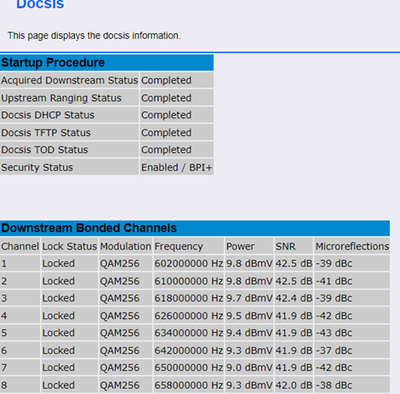Click channel number 4 cell
This screenshot has height=394, width=400.
pos(20,316)
